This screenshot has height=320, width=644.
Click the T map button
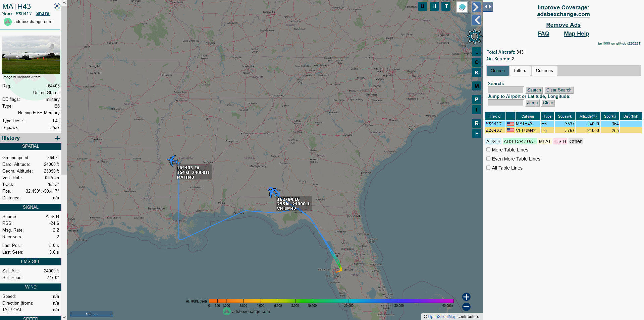(446, 6)
